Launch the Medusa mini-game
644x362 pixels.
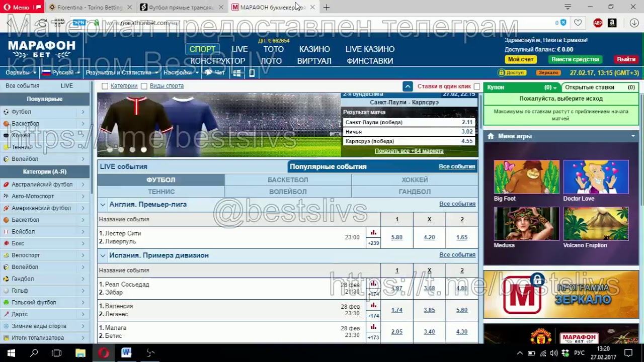[x=526, y=224]
